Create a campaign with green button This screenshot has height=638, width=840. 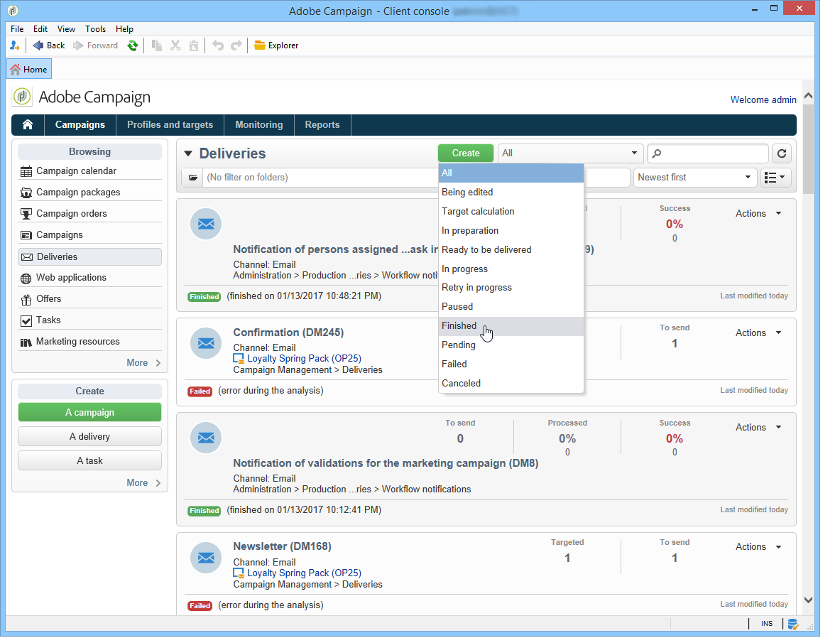pyautogui.click(x=89, y=412)
